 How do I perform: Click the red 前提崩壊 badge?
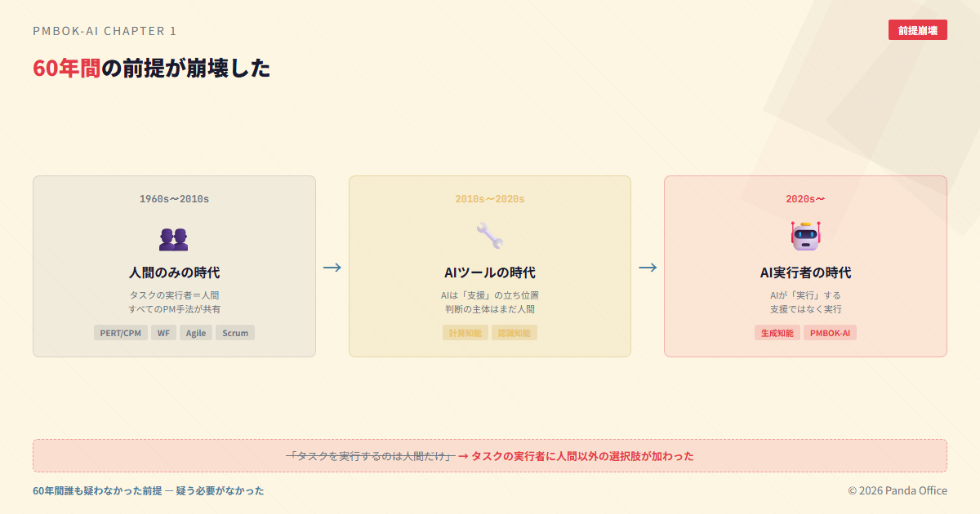tap(917, 30)
